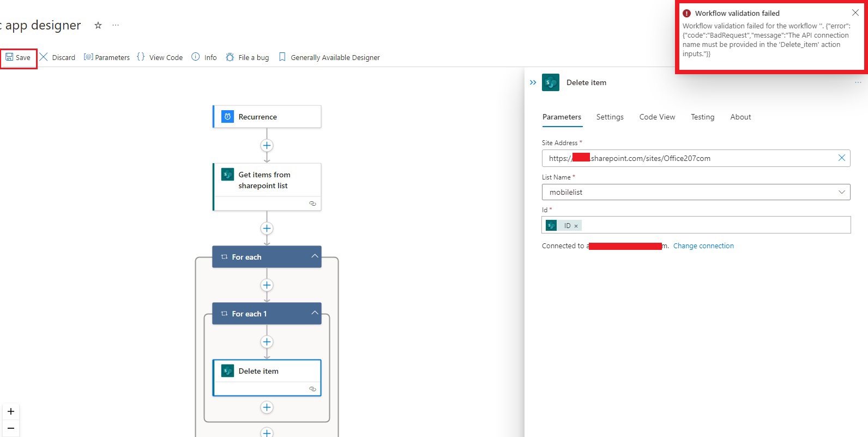Switch to the Parameters tab
The height and width of the screenshot is (437, 868).
coord(562,117)
